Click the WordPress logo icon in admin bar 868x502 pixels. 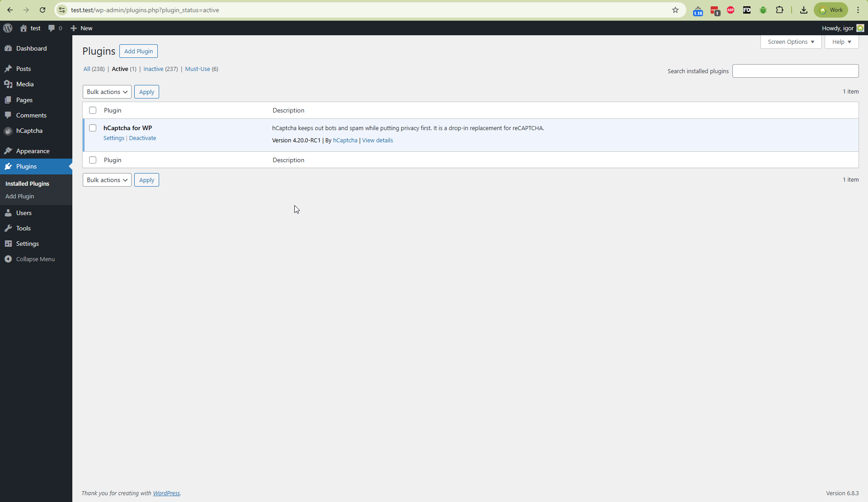(x=8, y=28)
